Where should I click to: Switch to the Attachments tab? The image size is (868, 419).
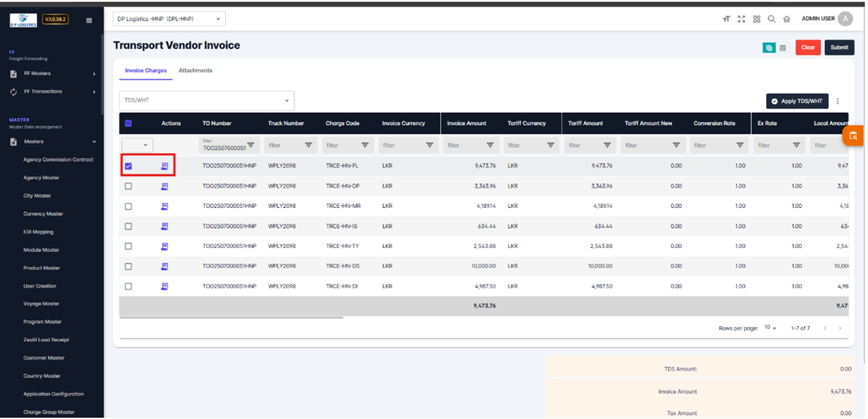(195, 71)
